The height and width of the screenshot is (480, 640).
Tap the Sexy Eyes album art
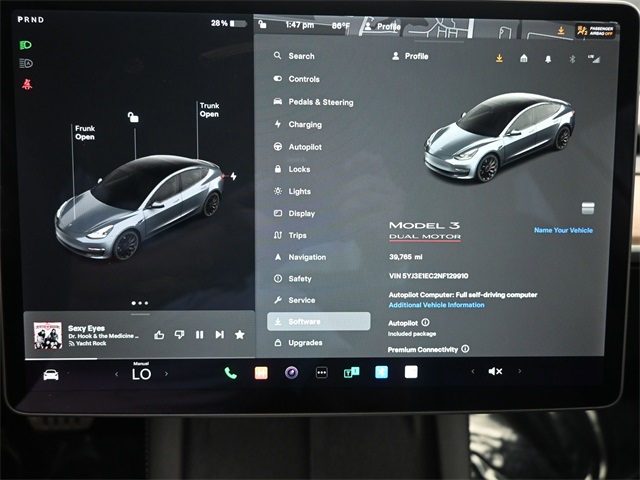pyautogui.click(x=48, y=335)
